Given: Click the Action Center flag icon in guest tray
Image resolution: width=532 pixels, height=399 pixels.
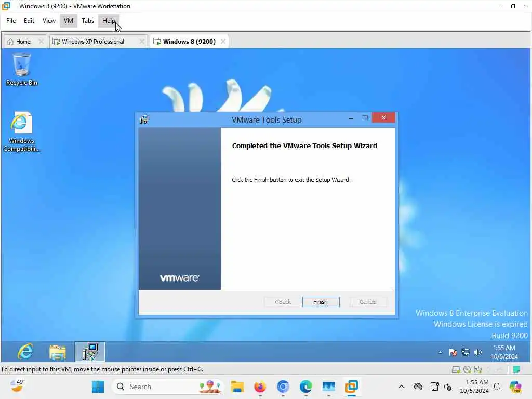Looking at the screenshot, I should coord(453,353).
